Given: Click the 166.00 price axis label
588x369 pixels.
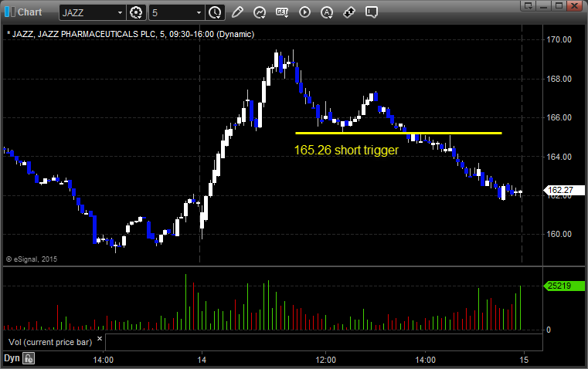Looking at the screenshot, I should 559,117.
